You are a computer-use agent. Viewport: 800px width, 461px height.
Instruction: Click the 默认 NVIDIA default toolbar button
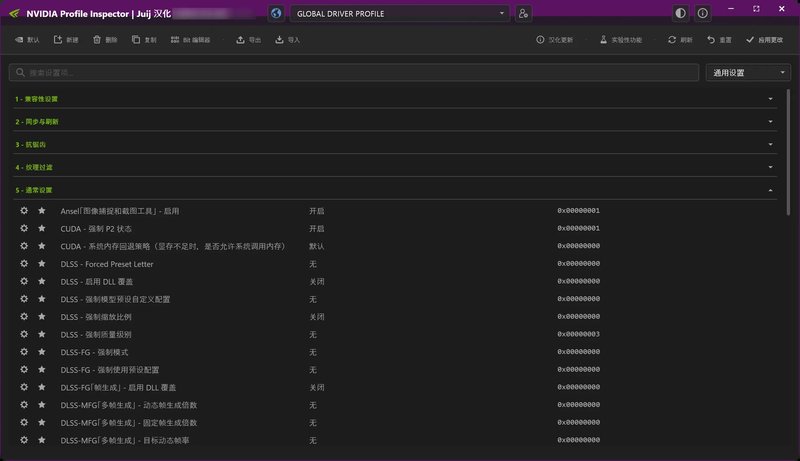[x=27, y=40]
